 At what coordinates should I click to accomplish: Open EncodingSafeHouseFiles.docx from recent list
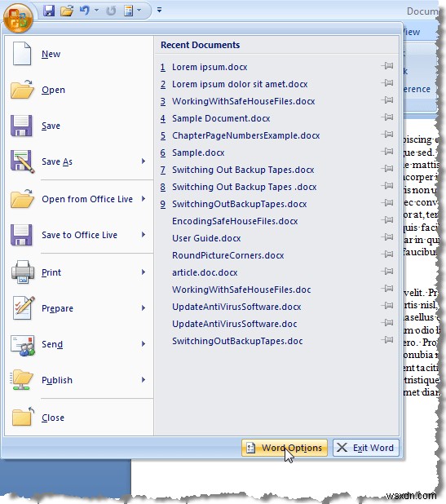[235, 221]
